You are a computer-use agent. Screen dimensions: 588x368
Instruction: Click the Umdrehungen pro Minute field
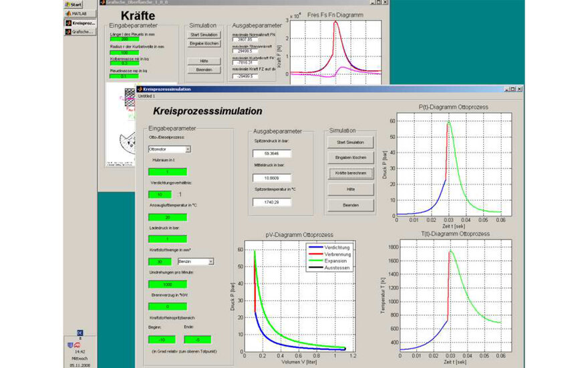[168, 284]
